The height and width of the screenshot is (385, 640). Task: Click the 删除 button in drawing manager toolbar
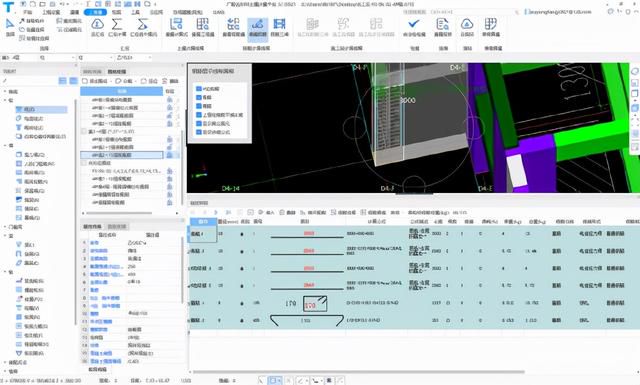tap(171, 81)
